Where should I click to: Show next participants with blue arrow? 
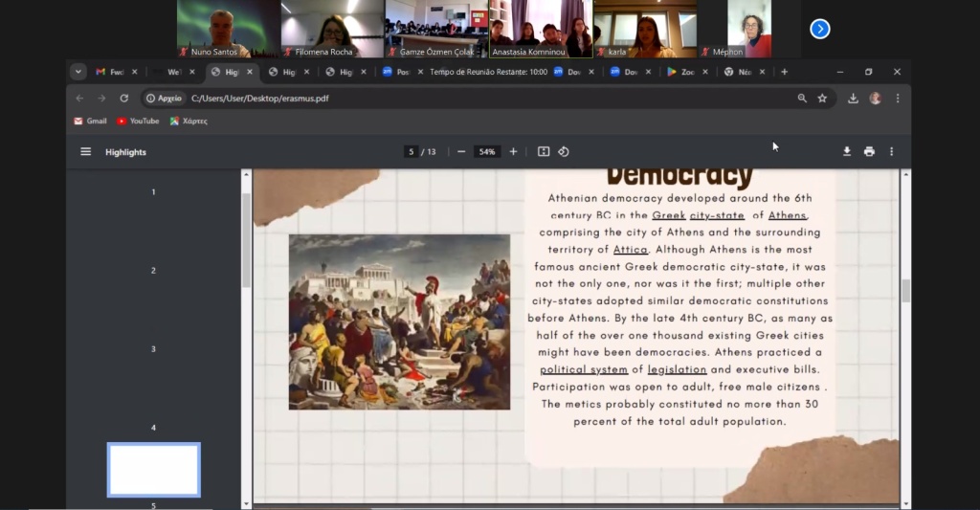[x=819, y=29]
